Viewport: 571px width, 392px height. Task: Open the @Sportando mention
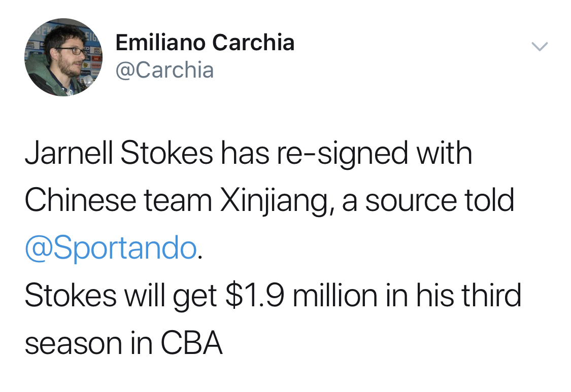(111, 248)
